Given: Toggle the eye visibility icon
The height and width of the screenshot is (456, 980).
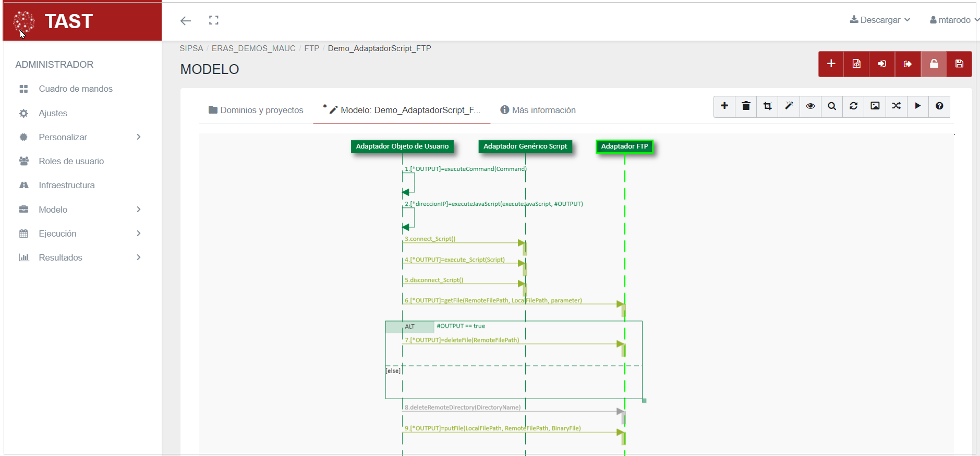Looking at the screenshot, I should [810, 106].
